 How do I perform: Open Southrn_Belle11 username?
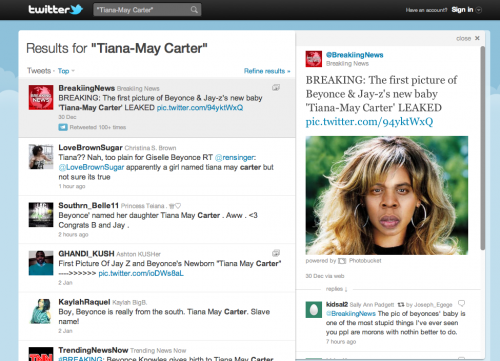pyautogui.click(x=88, y=205)
